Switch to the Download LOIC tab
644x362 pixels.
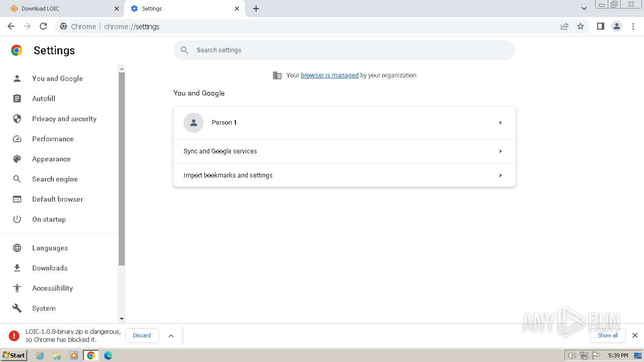[x=62, y=9]
